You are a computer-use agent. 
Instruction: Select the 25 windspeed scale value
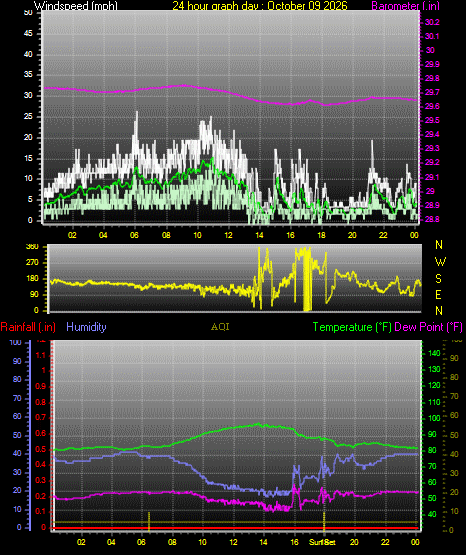pyautogui.click(x=28, y=117)
